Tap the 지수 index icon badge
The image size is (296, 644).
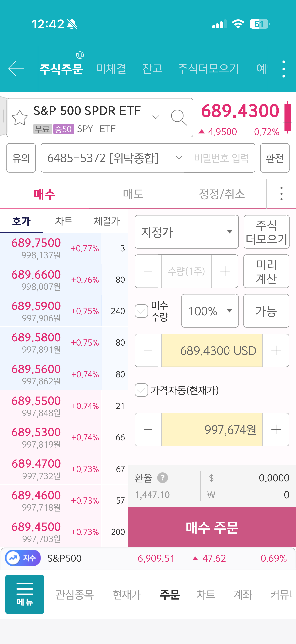[23, 558]
